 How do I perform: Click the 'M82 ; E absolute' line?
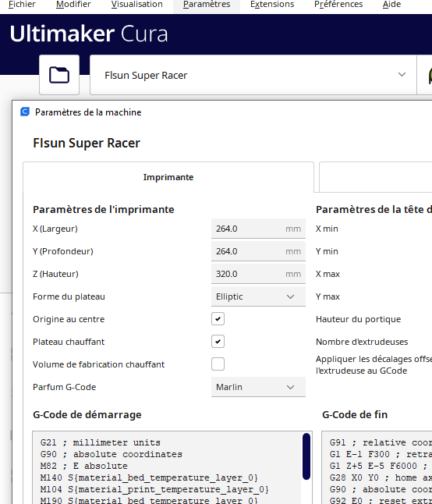(84, 466)
